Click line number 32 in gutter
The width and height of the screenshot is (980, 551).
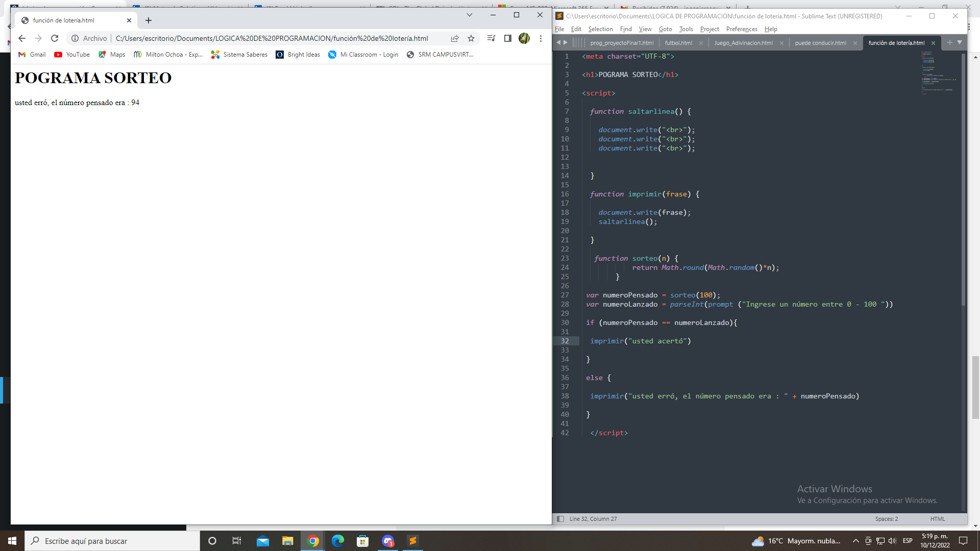click(565, 341)
